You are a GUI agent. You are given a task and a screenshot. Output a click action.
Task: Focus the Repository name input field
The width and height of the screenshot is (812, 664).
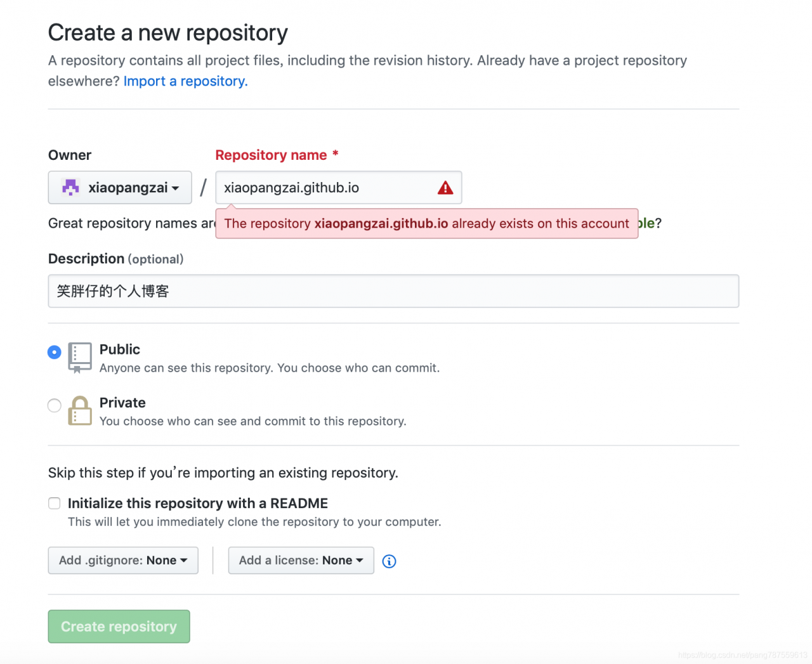(x=327, y=188)
